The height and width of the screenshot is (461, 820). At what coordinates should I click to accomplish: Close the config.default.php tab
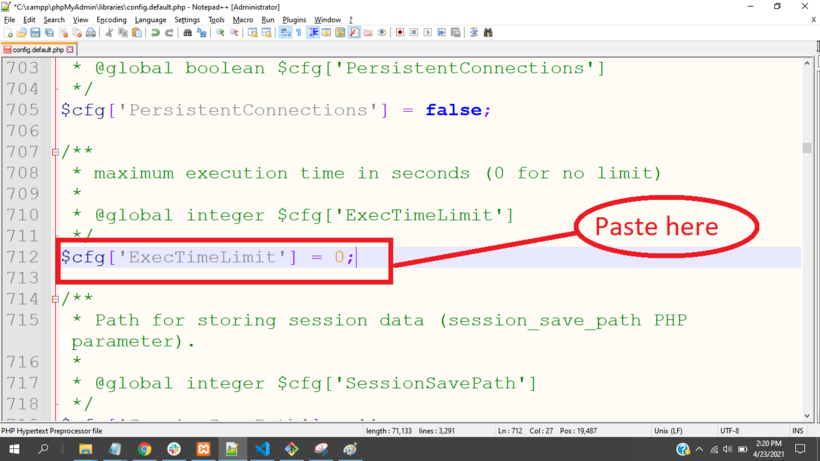[70, 49]
